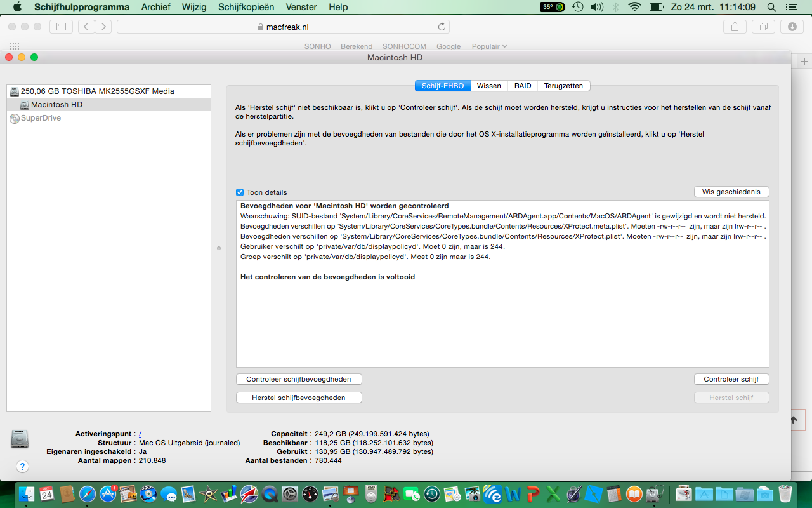The image size is (812, 508).
Task: Select SuperDrive in the sidebar
Action: [x=108, y=118]
